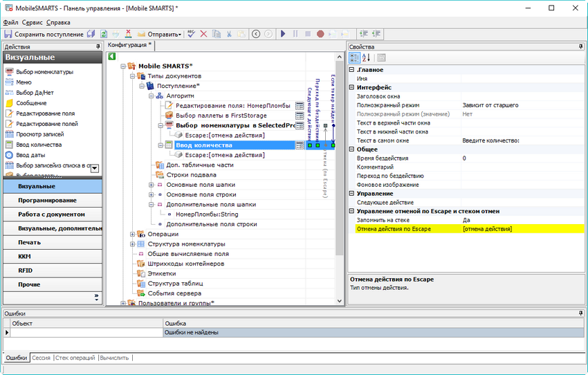Image resolution: width=588 pixels, height=375 pixels.
Task: Open the Справка menu
Action: [58, 23]
